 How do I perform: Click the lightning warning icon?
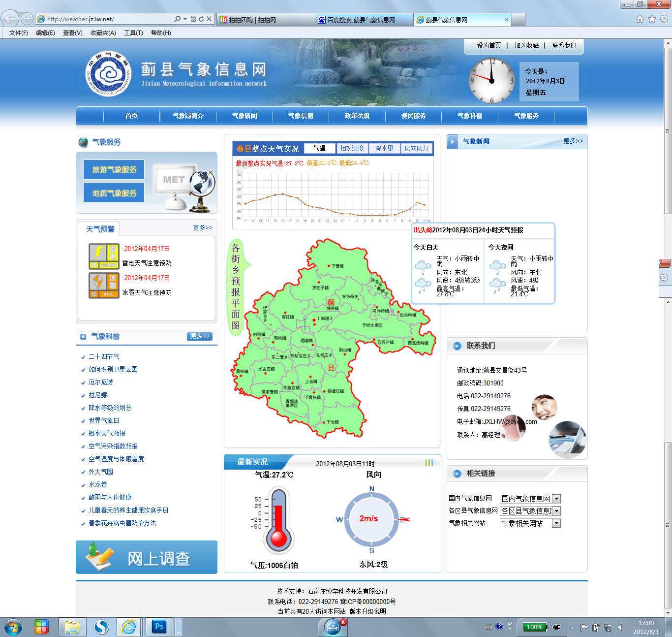coord(104,256)
